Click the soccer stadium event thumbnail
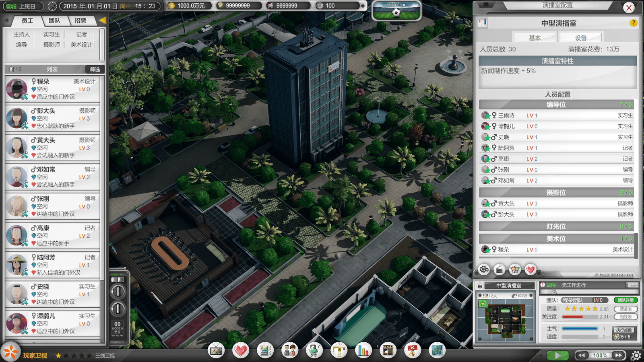 [396, 11]
